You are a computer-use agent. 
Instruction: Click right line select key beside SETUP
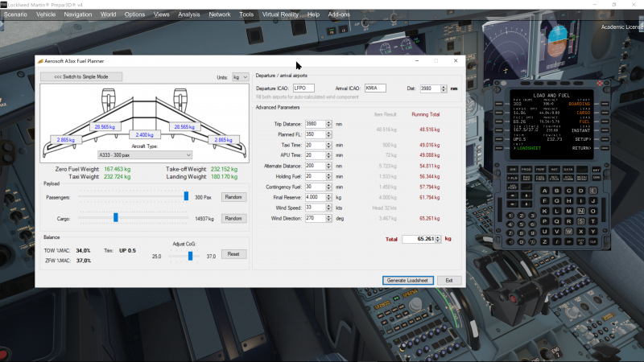pyautogui.click(x=605, y=139)
